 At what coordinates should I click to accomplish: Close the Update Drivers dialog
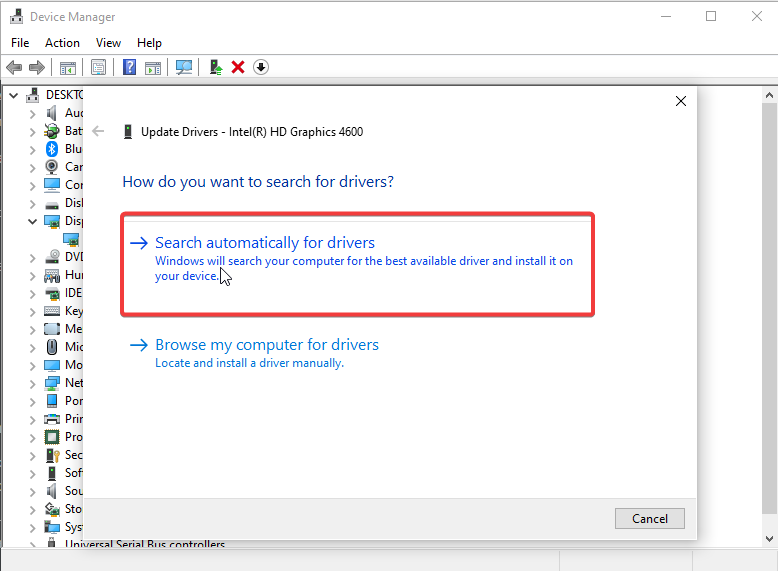(x=681, y=101)
